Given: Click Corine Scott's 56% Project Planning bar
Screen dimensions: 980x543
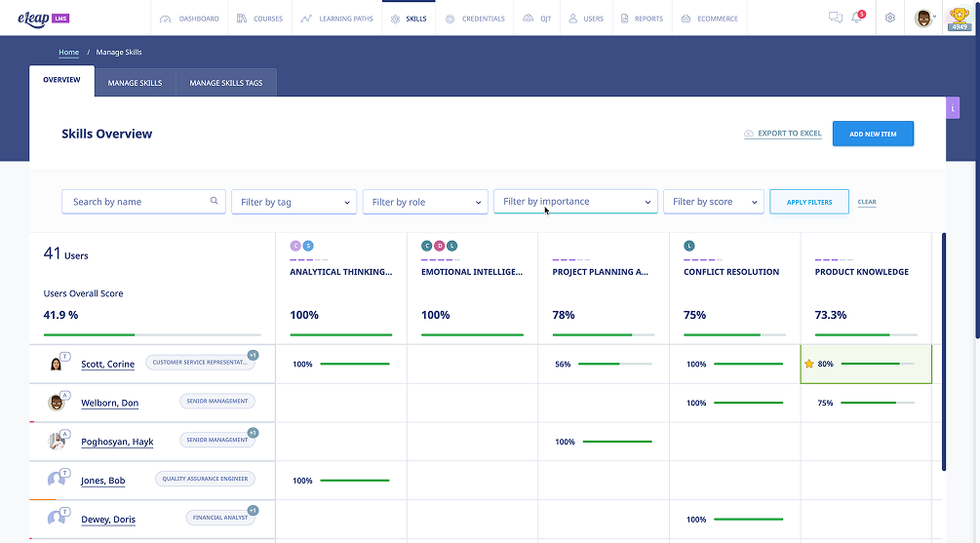Looking at the screenshot, I should pos(615,364).
